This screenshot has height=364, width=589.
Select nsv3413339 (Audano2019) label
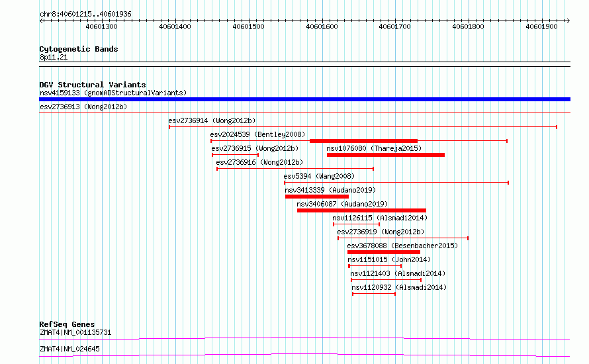coord(330,190)
